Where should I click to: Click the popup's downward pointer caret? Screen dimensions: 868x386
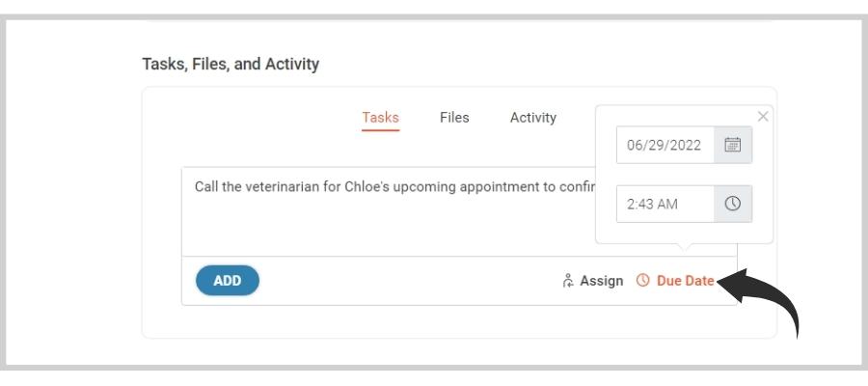[x=684, y=247]
